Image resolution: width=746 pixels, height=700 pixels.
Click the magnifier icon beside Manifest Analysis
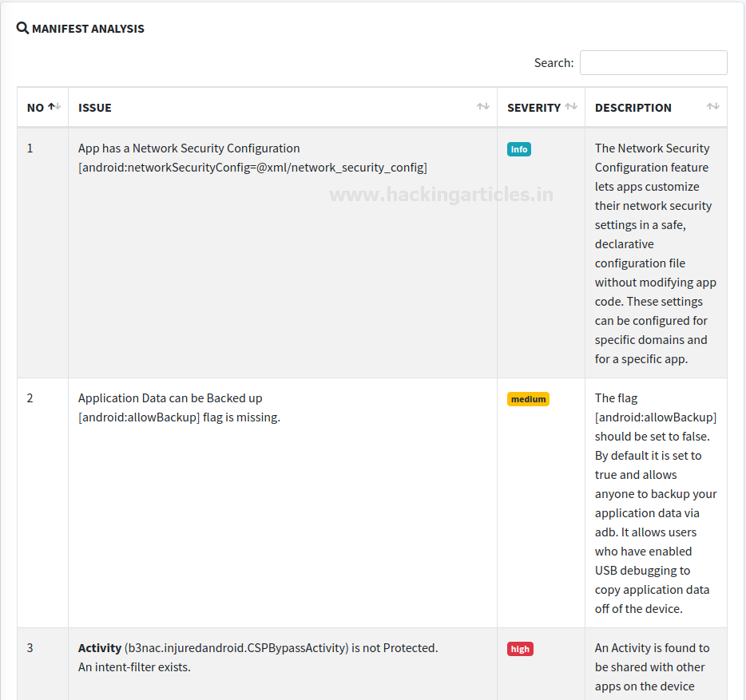[22, 29]
